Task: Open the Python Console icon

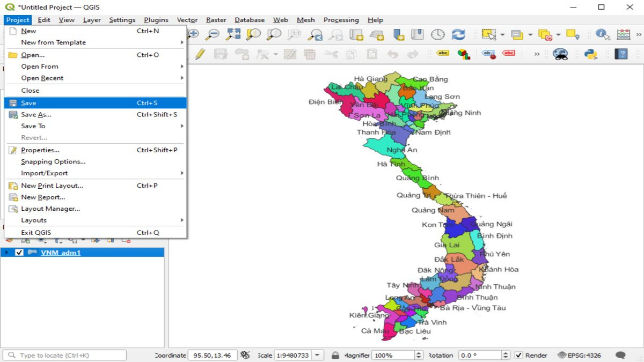Action: 591,54
